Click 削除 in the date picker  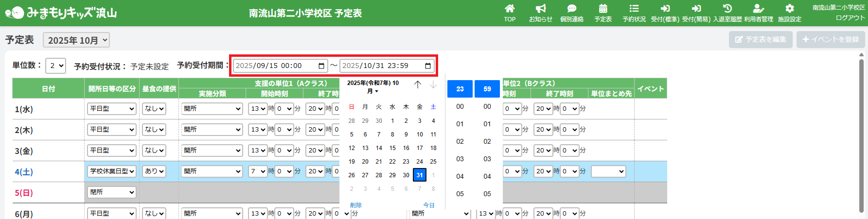356,205
